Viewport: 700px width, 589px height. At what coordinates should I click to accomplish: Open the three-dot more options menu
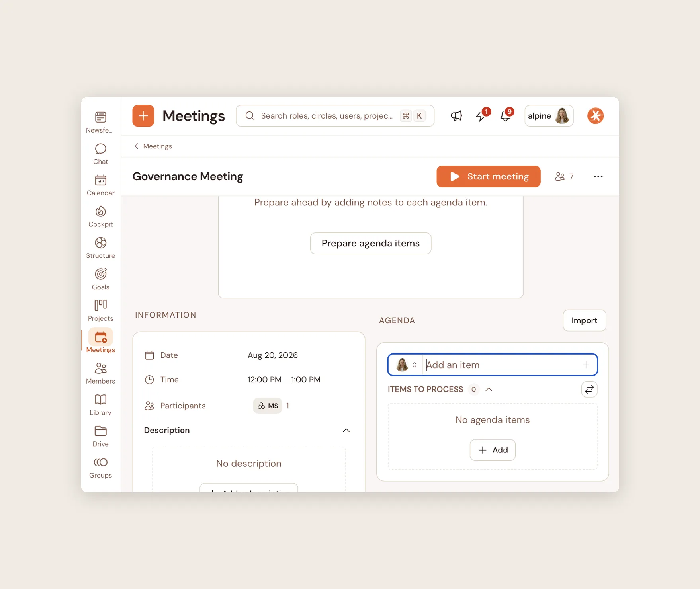pos(598,176)
